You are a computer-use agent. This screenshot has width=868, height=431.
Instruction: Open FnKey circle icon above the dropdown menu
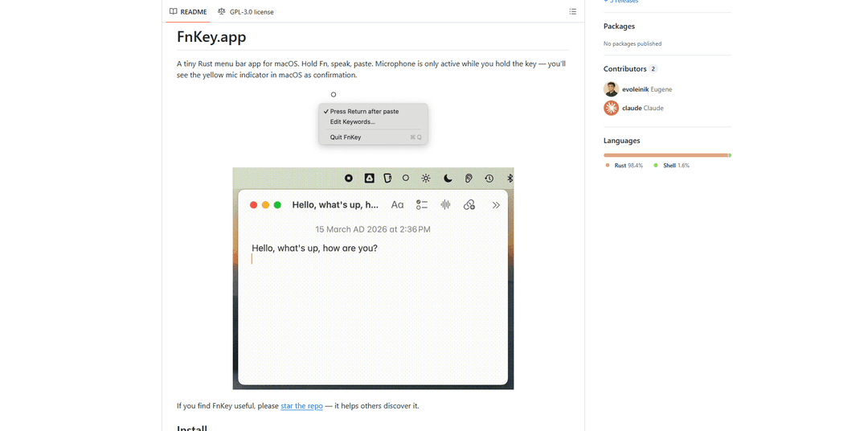pyautogui.click(x=334, y=95)
